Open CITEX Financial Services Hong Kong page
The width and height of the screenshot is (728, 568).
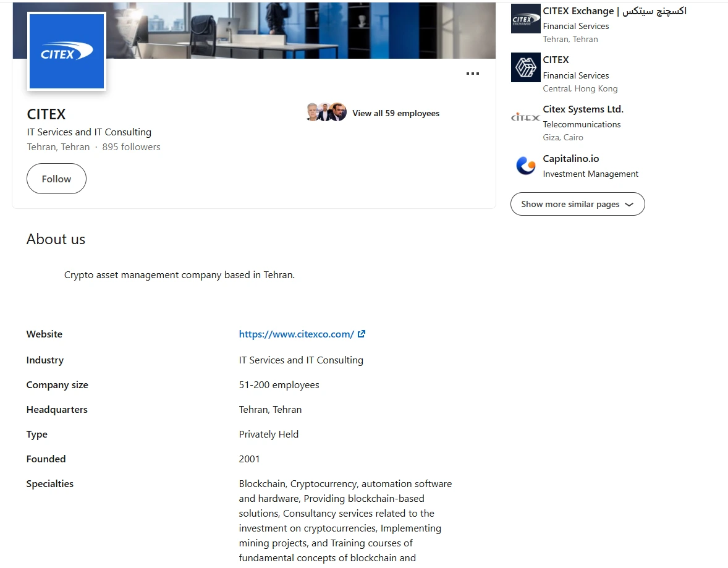coord(556,59)
